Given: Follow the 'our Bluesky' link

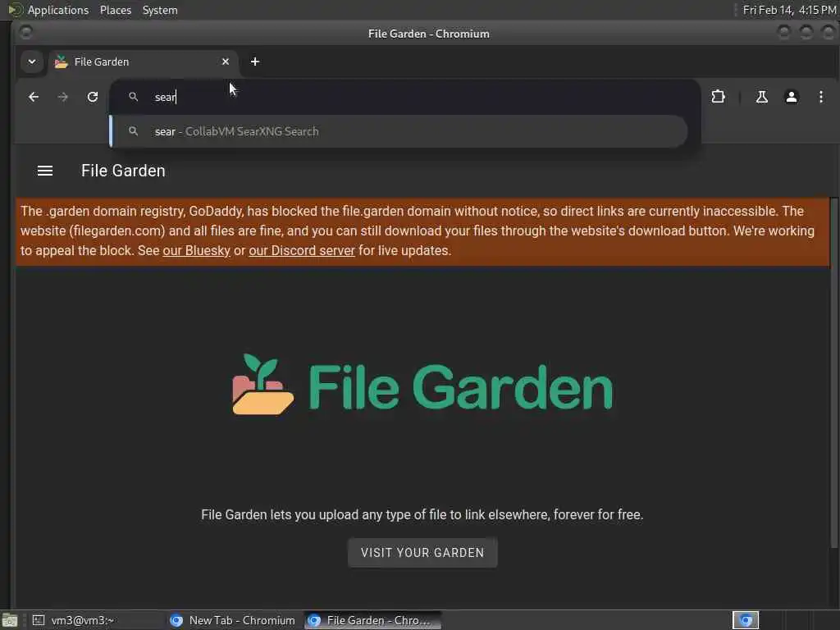Looking at the screenshot, I should tap(196, 251).
